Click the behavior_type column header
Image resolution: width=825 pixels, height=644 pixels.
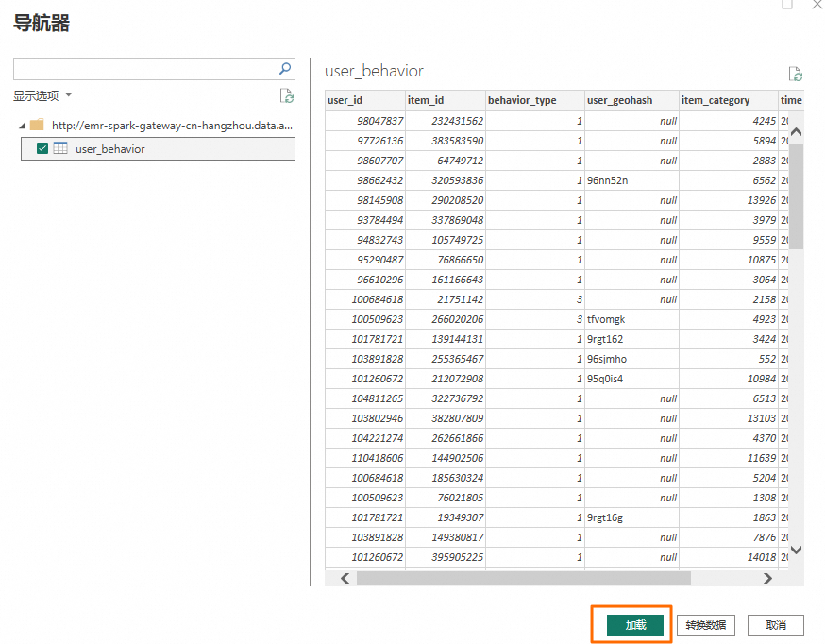pyautogui.click(x=535, y=100)
